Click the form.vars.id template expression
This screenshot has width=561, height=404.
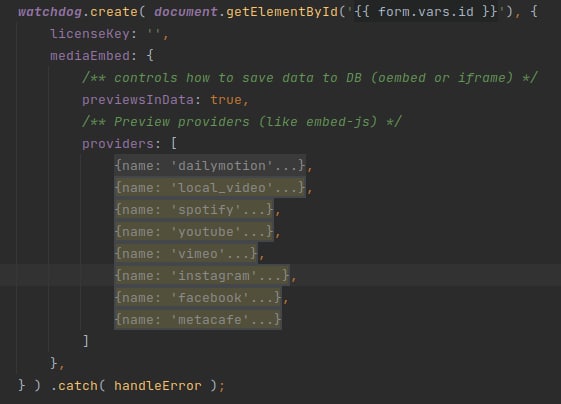click(x=426, y=12)
